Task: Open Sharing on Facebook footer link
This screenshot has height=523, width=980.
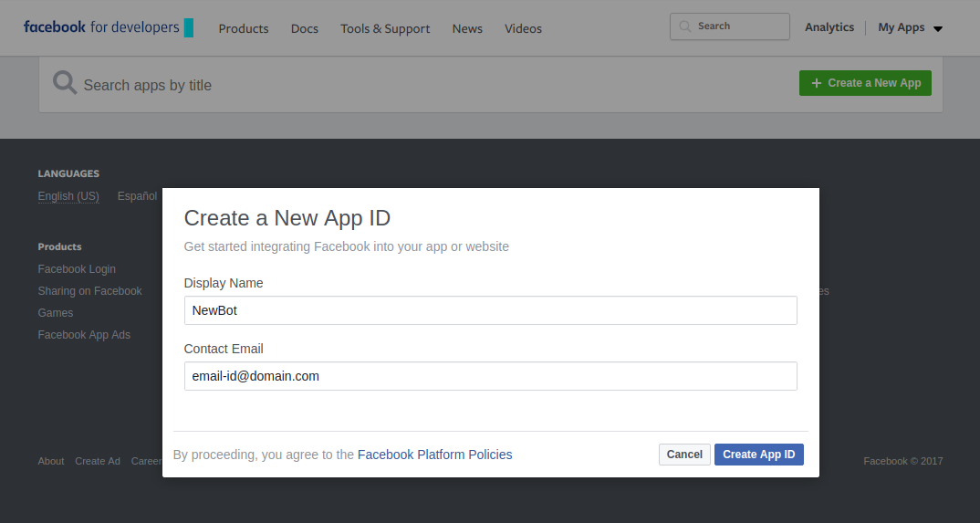Action: point(89,291)
